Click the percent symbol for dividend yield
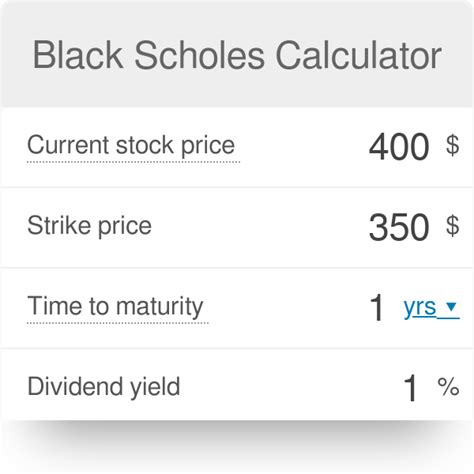This screenshot has width=474, height=474. [x=448, y=387]
